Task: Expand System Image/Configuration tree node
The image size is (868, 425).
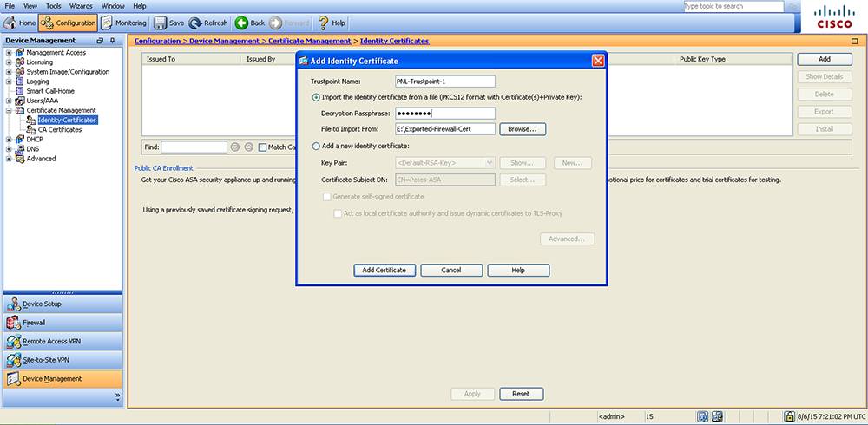Action: pos(9,72)
